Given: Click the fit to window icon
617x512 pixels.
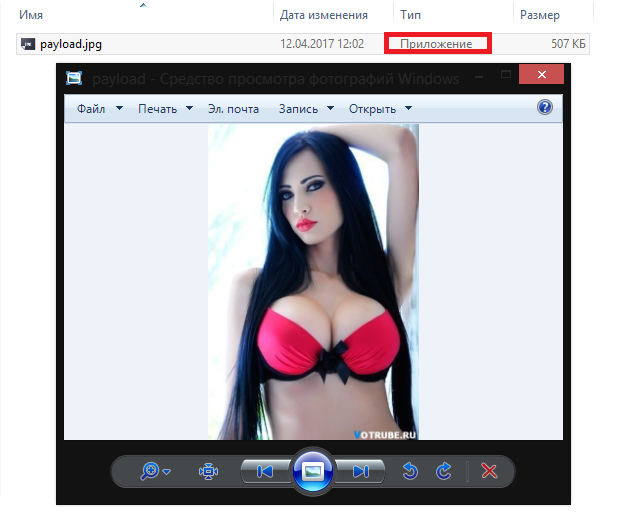Looking at the screenshot, I should pos(208,471).
